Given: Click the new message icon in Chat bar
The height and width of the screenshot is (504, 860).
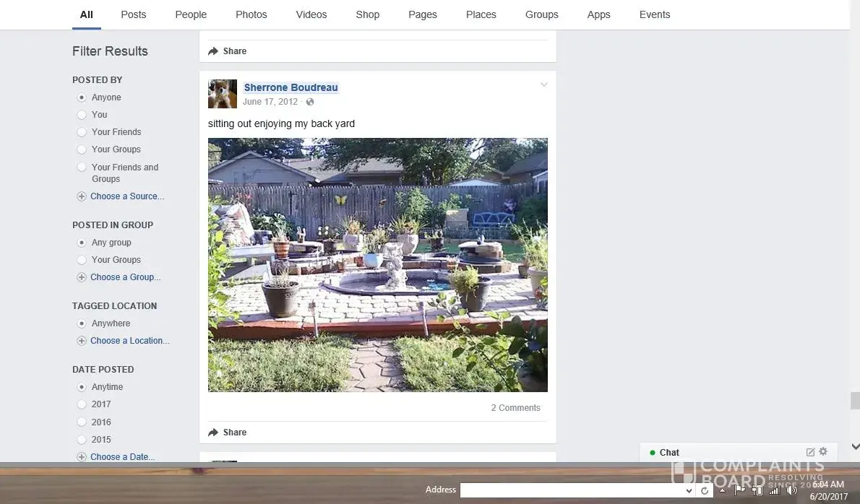Looking at the screenshot, I should (x=810, y=452).
